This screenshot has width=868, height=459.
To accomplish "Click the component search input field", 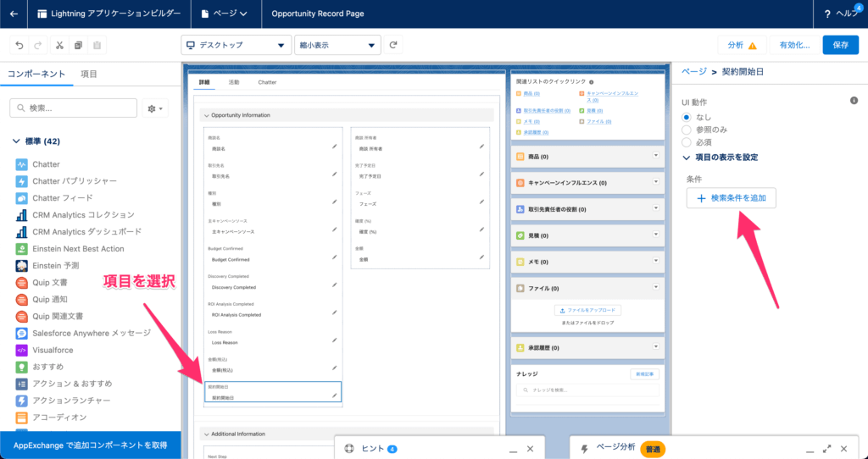I will point(73,108).
